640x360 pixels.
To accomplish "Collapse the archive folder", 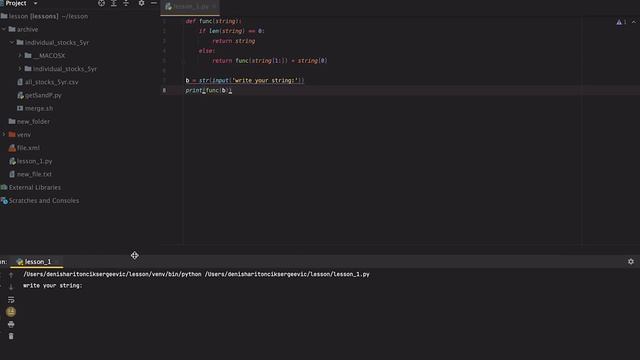I will (x=4, y=29).
